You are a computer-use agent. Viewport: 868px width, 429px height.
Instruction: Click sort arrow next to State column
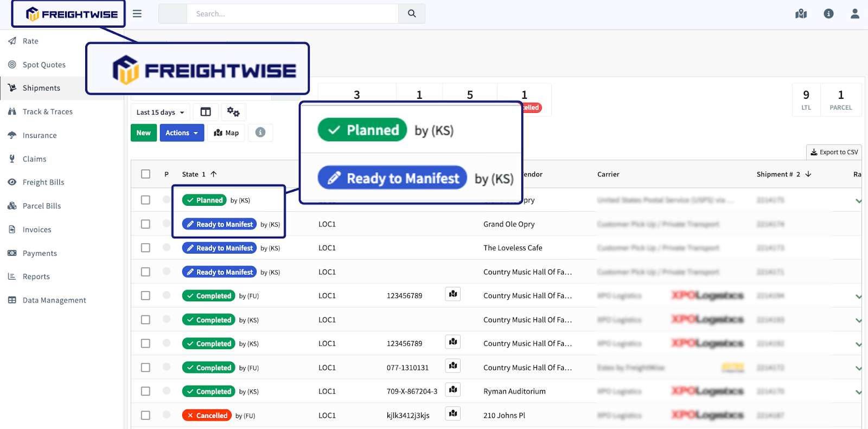(x=214, y=174)
